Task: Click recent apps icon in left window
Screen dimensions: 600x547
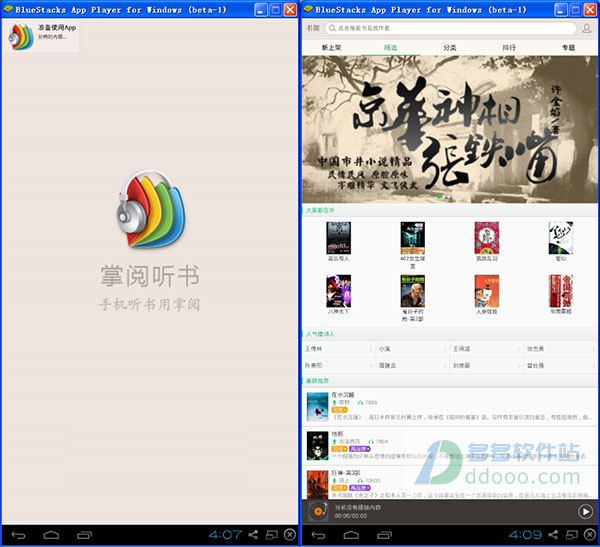Action: click(84, 535)
